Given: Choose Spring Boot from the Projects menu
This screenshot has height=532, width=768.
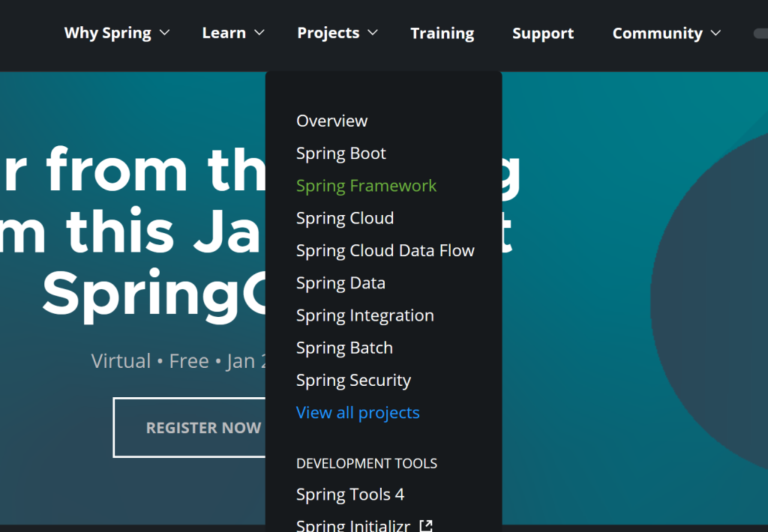Looking at the screenshot, I should pyautogui.click(x=341, y=153).
